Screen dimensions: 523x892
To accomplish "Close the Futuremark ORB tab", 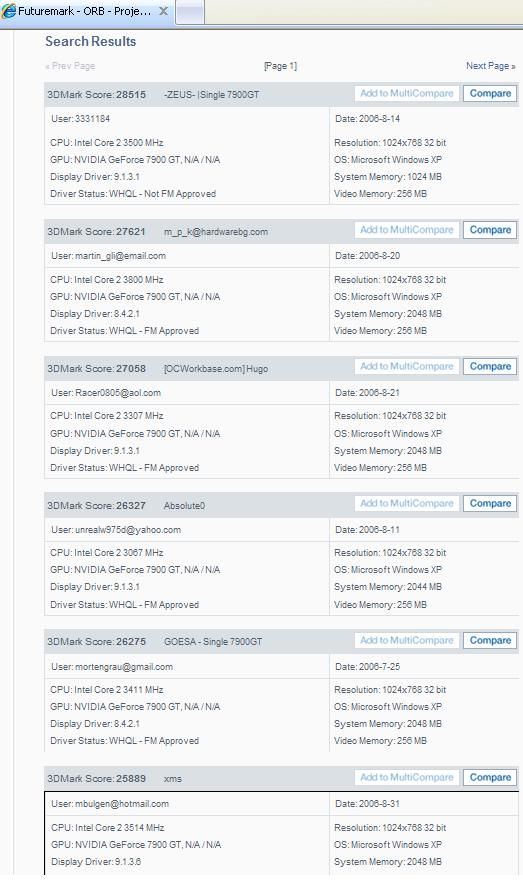I will point(163,11).
